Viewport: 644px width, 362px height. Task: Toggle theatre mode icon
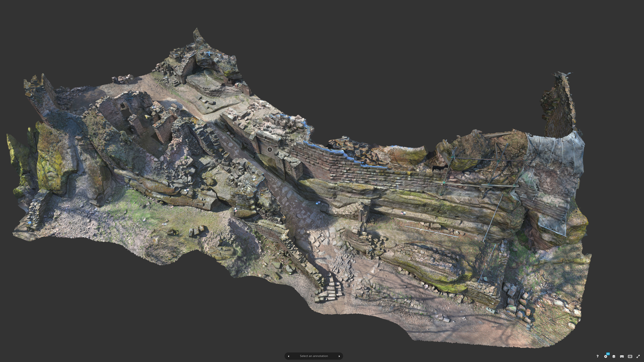(630, 356)
